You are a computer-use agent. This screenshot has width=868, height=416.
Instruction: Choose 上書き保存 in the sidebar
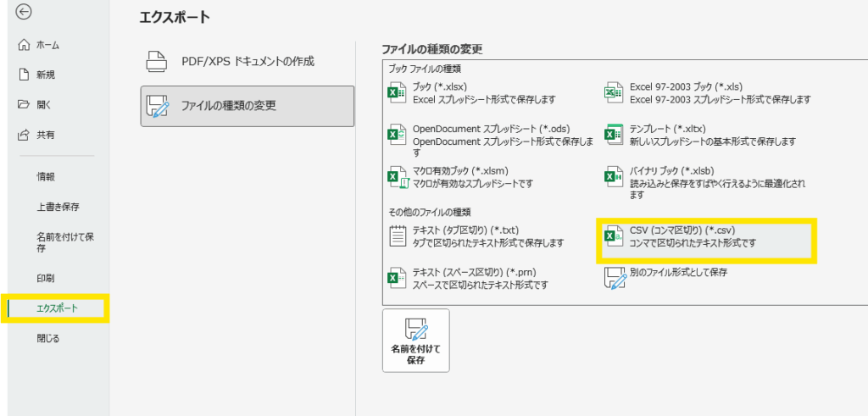(58, 207)
